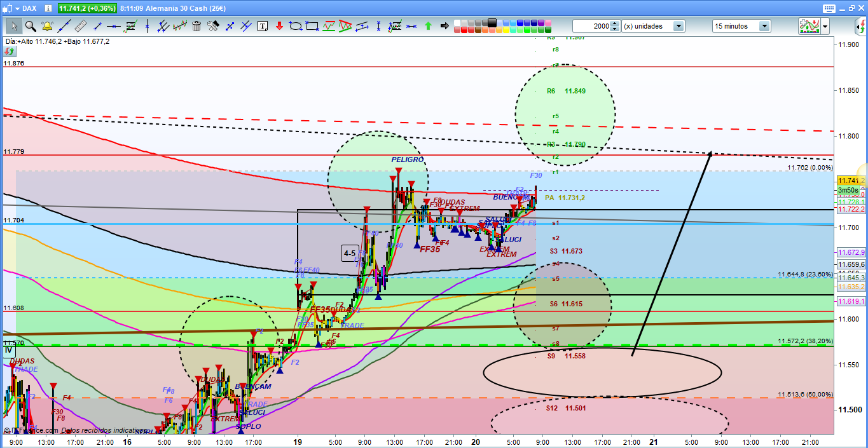The width and height of the screenshot is (868, 448).
Task: Open the on-screen keyboard icon in title bar
Action: click(x=828, y=8)
